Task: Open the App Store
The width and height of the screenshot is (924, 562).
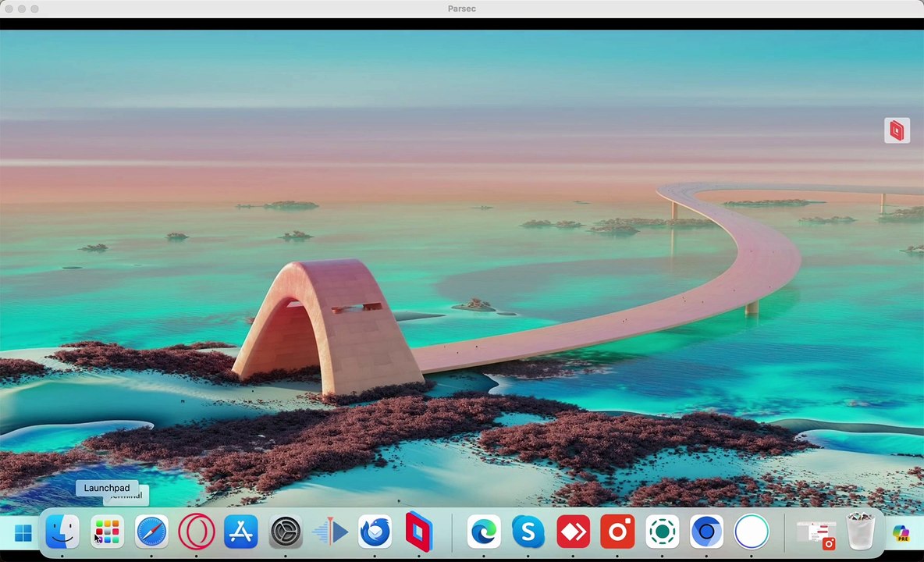Action: 240,532
